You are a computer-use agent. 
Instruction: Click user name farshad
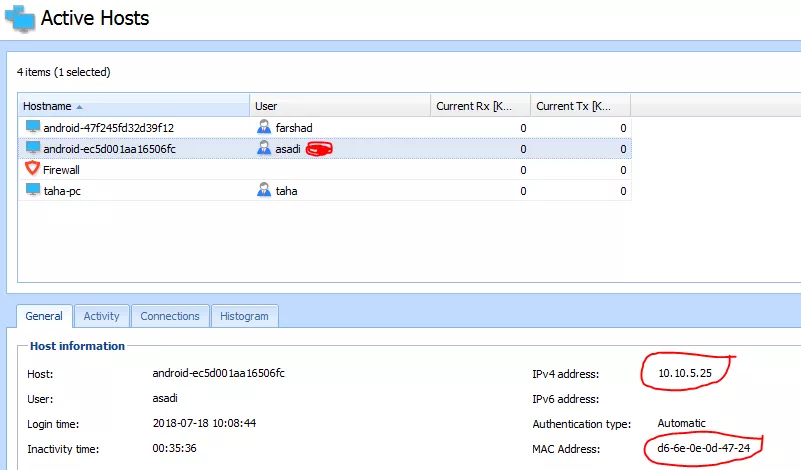[x=294, y=128]
